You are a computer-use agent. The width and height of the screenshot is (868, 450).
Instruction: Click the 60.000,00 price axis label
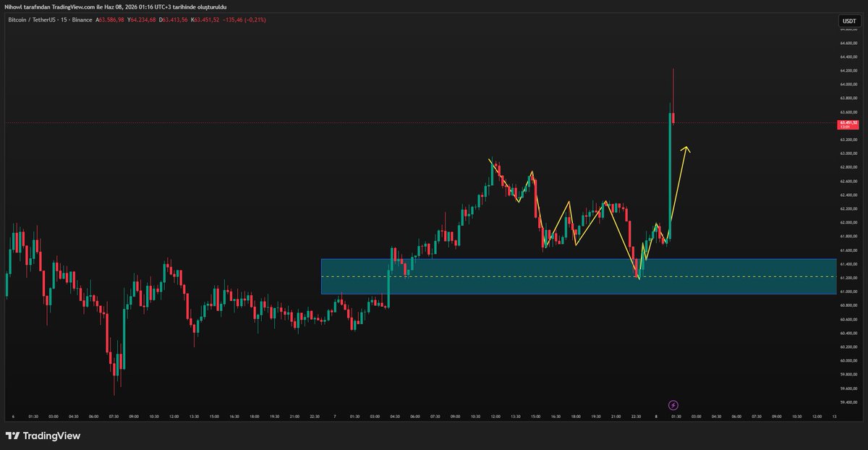[849, 360]
